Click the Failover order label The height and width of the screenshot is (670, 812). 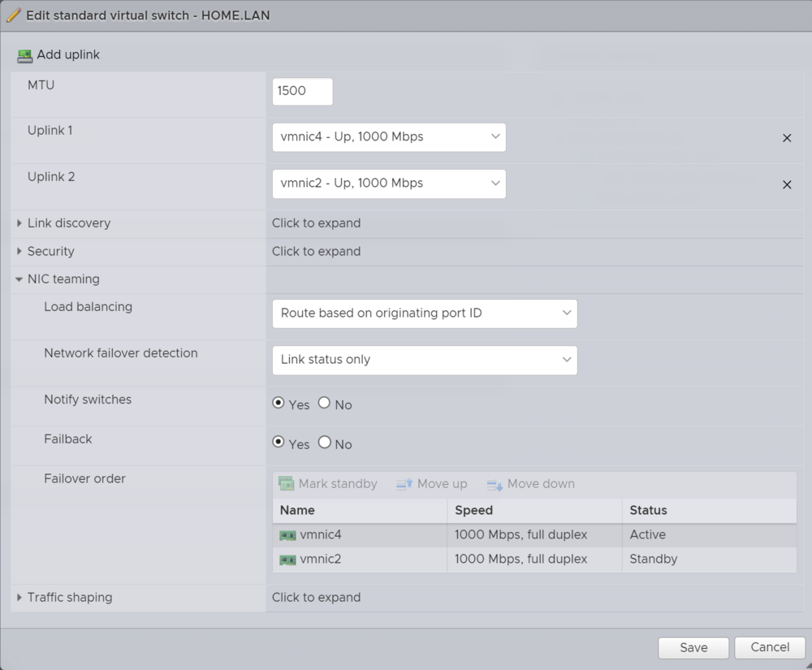pos(85,478)
